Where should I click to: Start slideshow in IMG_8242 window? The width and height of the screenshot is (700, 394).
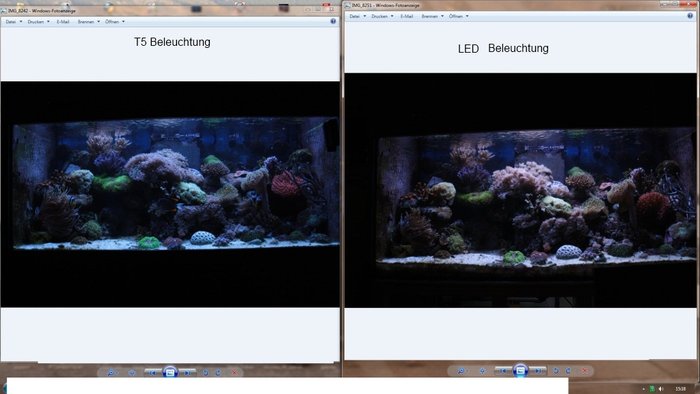[170, 372]
